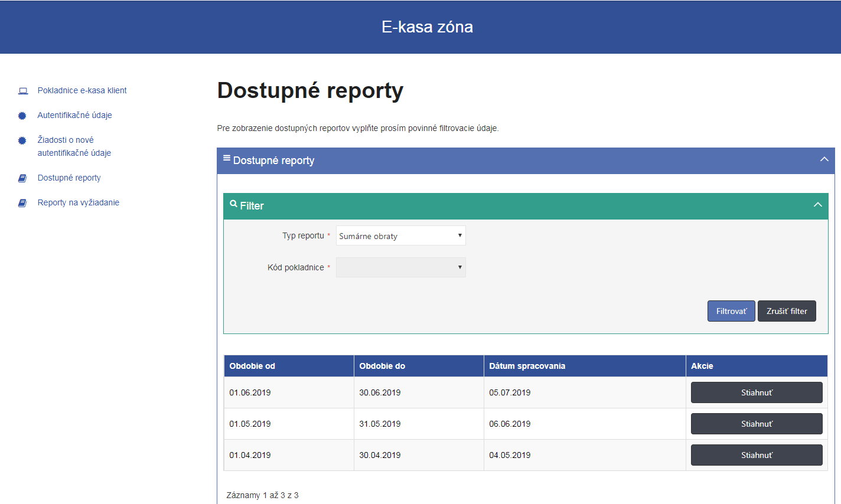Click the Zrušiť filter button
841x504 pixels.
pyautogui.click(x=787, y=311)
